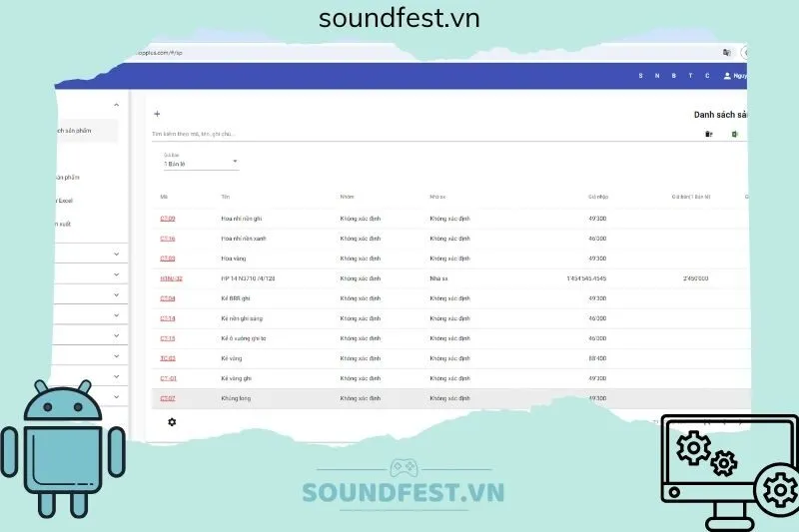Screen dimensions: 799x532
Task: Open the Giá bán price type dropdown
Action: click(x=201, y=162)
